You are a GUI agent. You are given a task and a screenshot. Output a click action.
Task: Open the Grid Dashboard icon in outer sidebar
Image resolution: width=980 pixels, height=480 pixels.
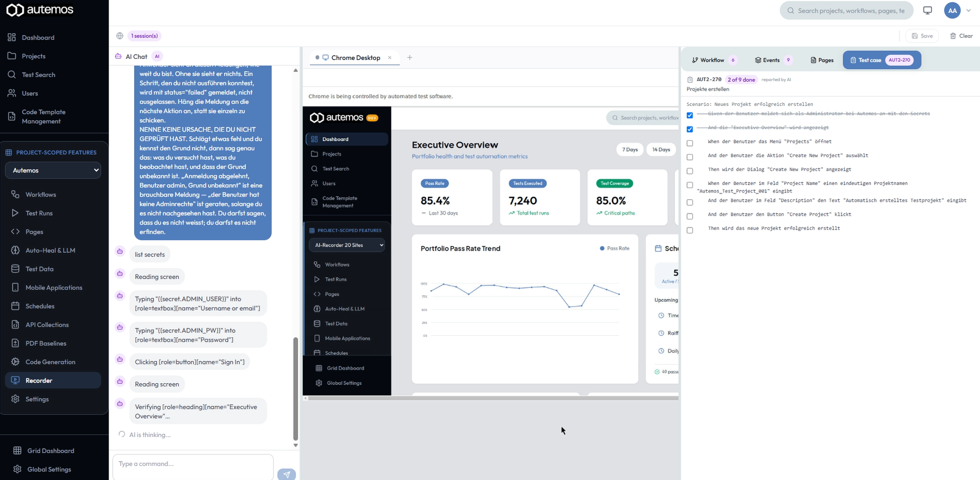tap(17, 451)
